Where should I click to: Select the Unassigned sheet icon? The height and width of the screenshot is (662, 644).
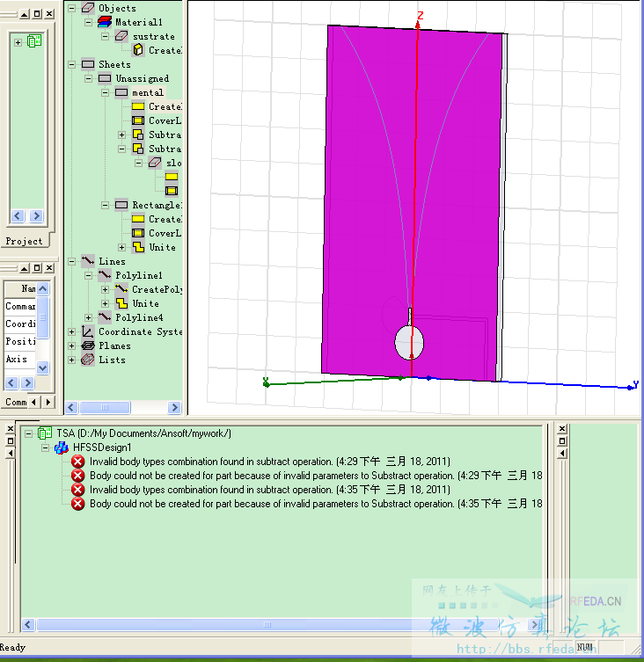[x=105, y=78]
